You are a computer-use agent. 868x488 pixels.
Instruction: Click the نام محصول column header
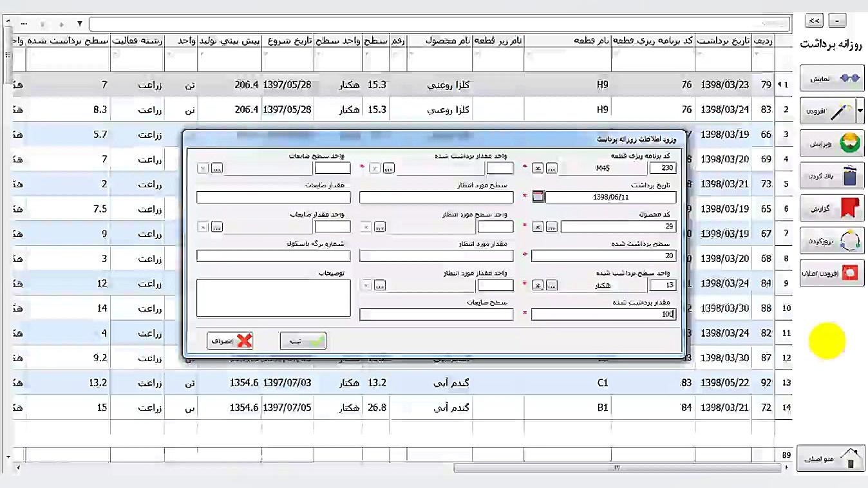click(440, 41)
